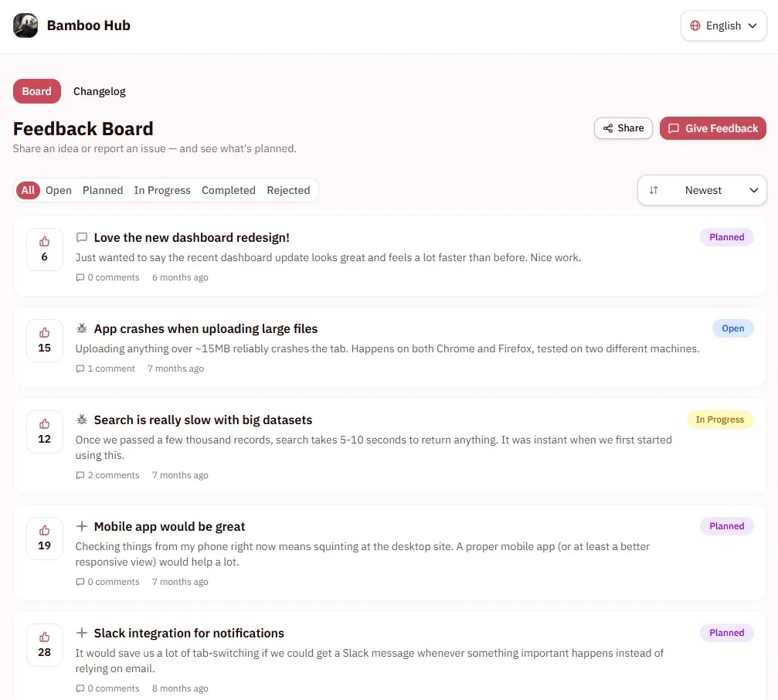Open Mobile app would be great post
Viewport: 778px width, 700px height.
(x=170, y=526)
